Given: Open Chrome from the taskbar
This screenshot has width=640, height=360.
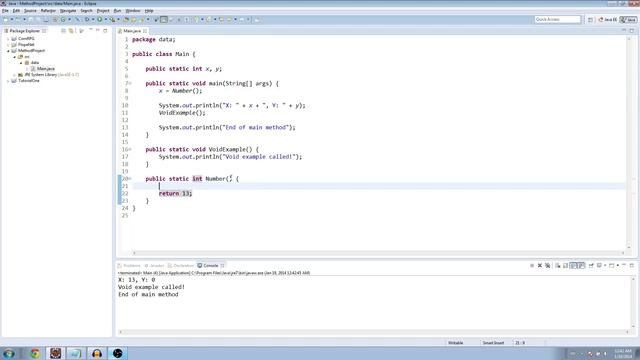Looking at the screenshot, I should click(35, 353).
